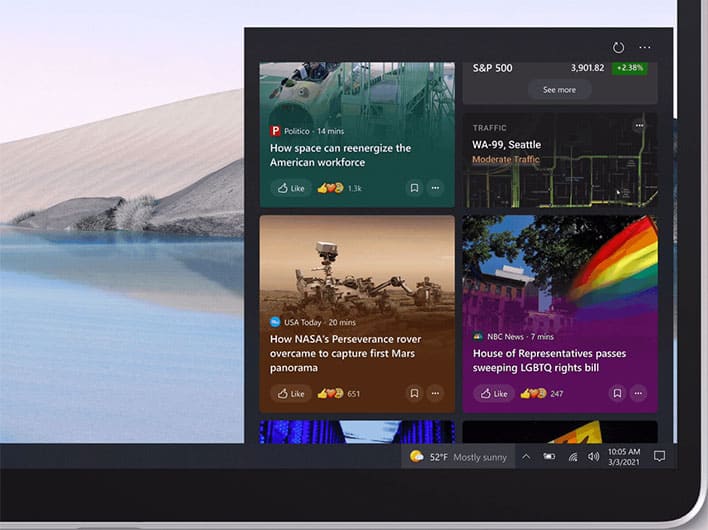This screenshot has height=530, width=708.
Task: Open the House of Representatives passes bill headline
Action: click(549, 361)
